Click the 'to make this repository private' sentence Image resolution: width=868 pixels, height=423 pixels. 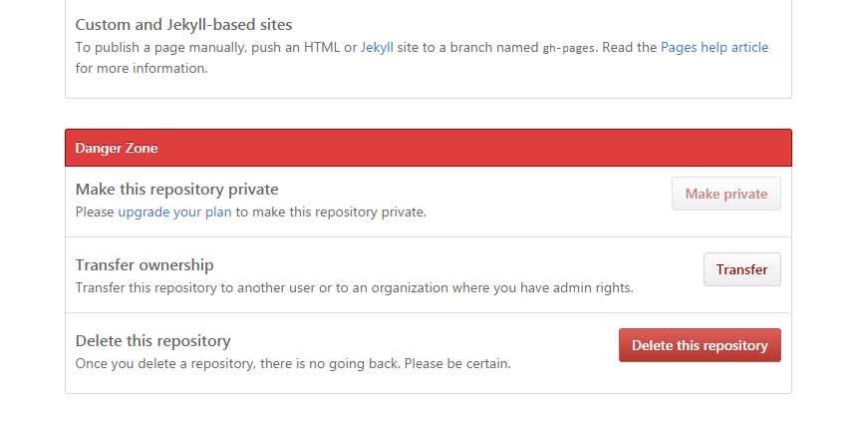[x=331, y=211]
